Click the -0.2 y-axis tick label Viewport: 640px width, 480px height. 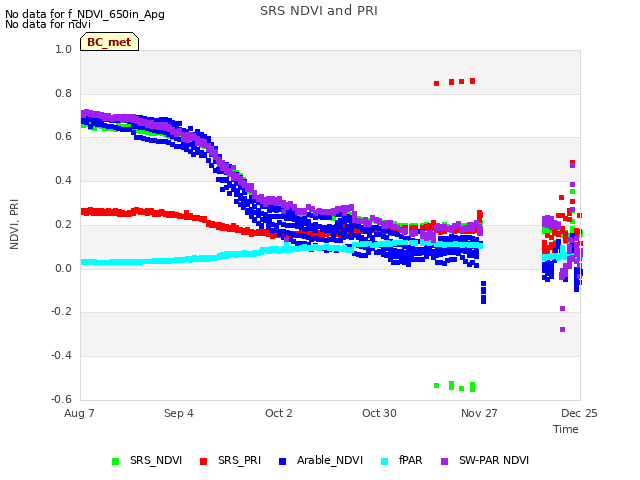coord(62,312)
